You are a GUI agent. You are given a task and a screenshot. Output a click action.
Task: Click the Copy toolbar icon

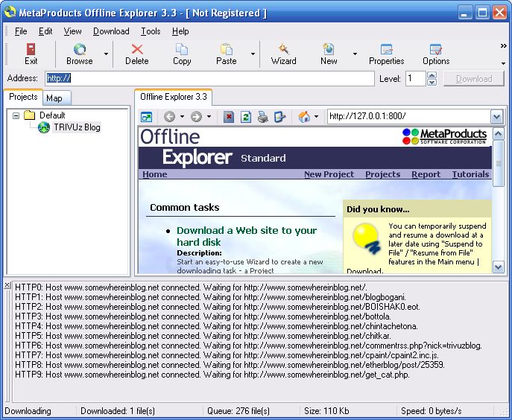[x=182, y=50]
